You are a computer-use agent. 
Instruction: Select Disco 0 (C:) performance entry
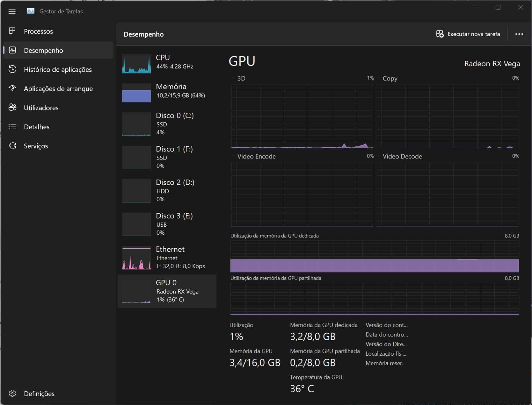167,124
